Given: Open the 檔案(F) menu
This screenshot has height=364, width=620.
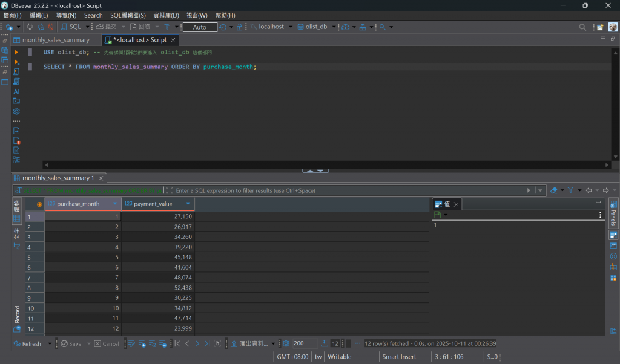Looking at the screenshot, I should click(x=12, y=15).
